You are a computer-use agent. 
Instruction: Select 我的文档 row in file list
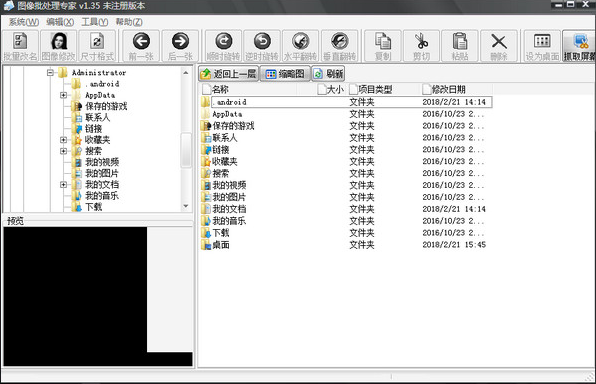pos(346,209)
